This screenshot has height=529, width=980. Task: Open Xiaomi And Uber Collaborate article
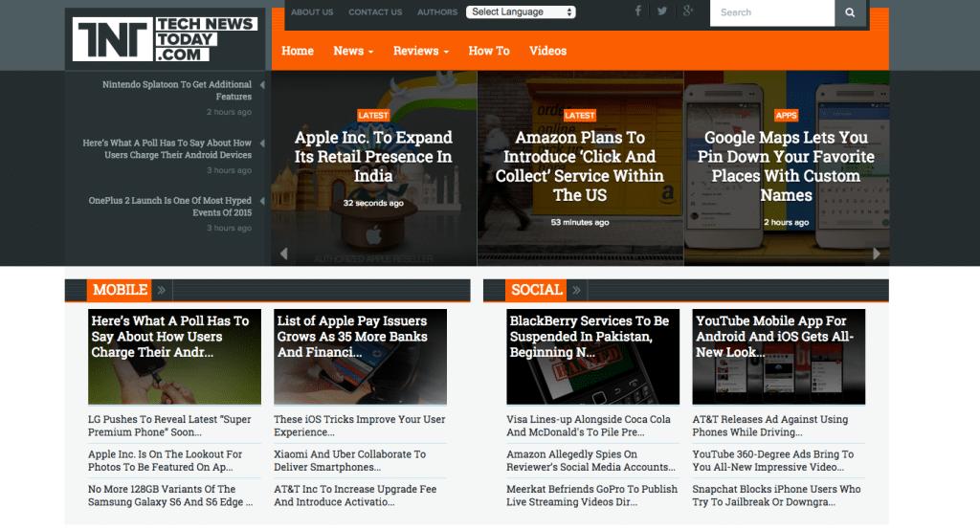[x=350, y=461]
